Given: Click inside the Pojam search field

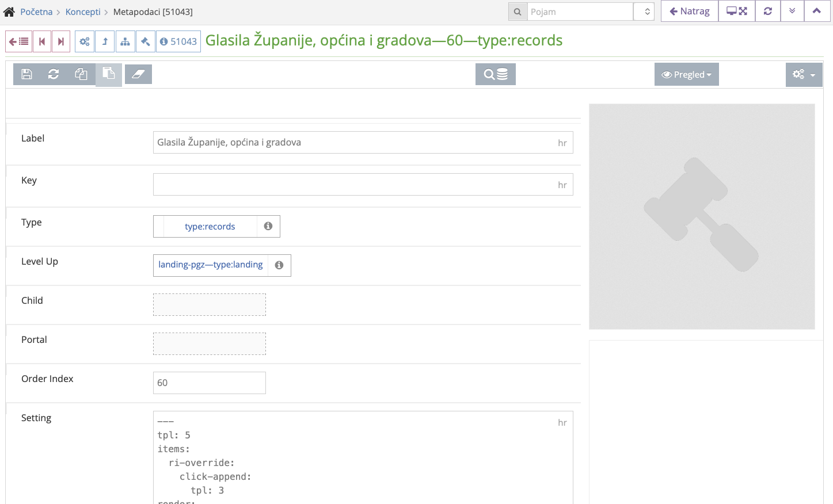Looking at the screenshot, I should [580, 10].
